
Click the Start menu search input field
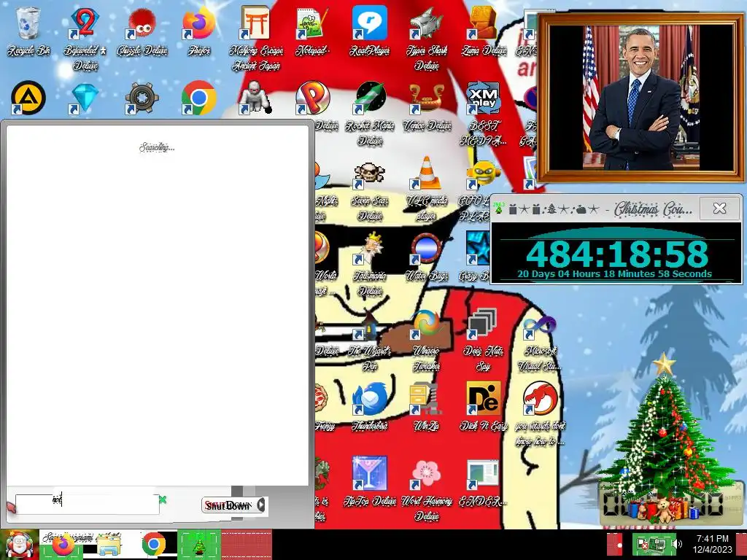88,504
